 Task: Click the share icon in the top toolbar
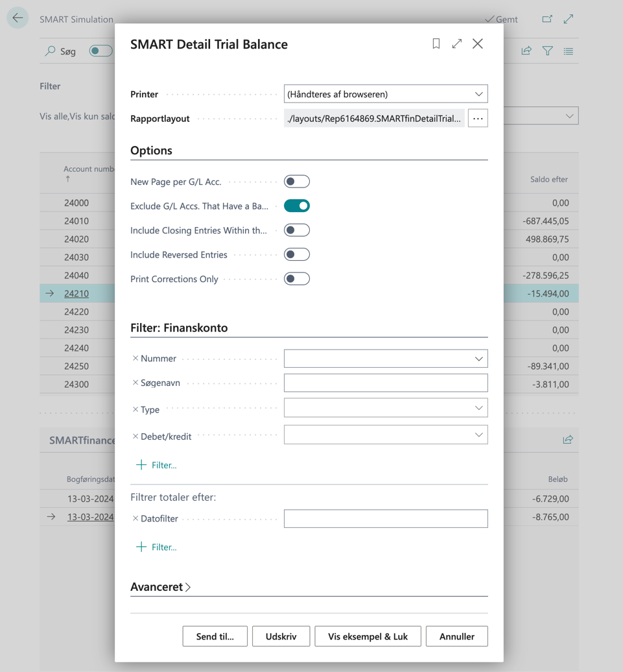pos(526,51)
